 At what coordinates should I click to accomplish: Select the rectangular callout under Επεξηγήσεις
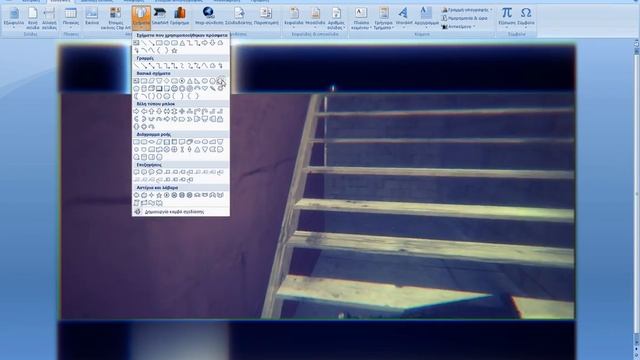click(136, 172)
